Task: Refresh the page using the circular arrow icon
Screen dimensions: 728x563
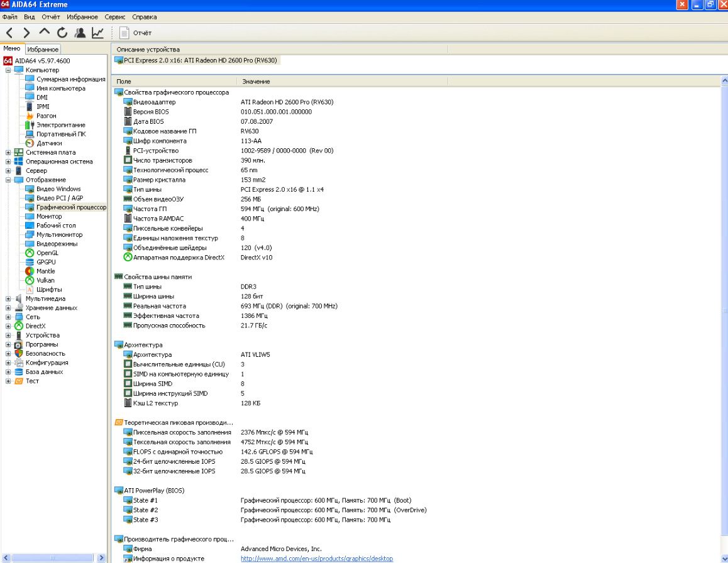Action: 62,33
